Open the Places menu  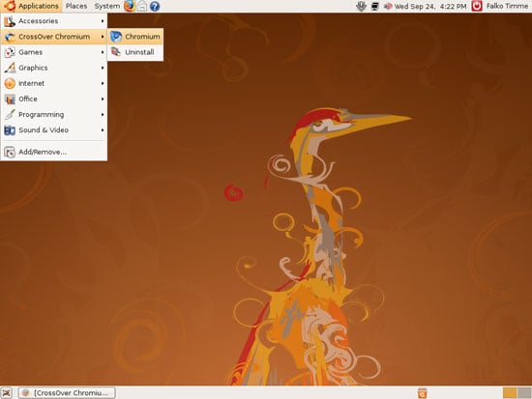76,6
